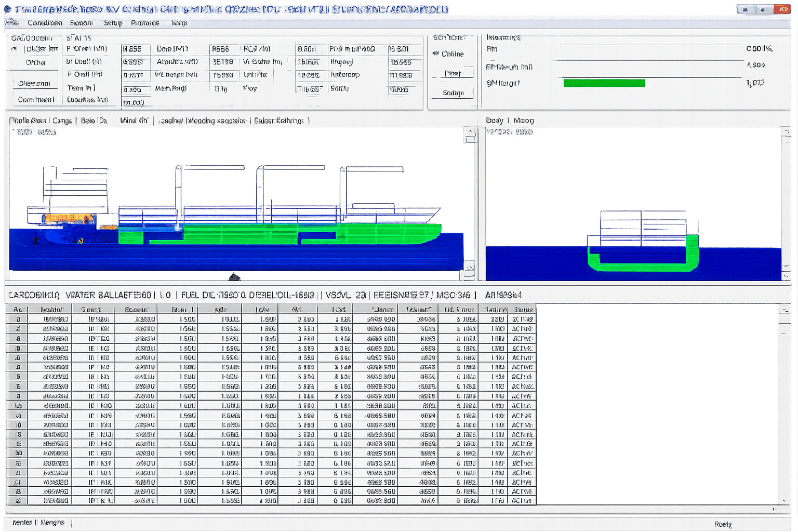Switch to the Cargo tab above the ship profile
The height and width of the screenshot is (532, 798).
tap(62, 121)
